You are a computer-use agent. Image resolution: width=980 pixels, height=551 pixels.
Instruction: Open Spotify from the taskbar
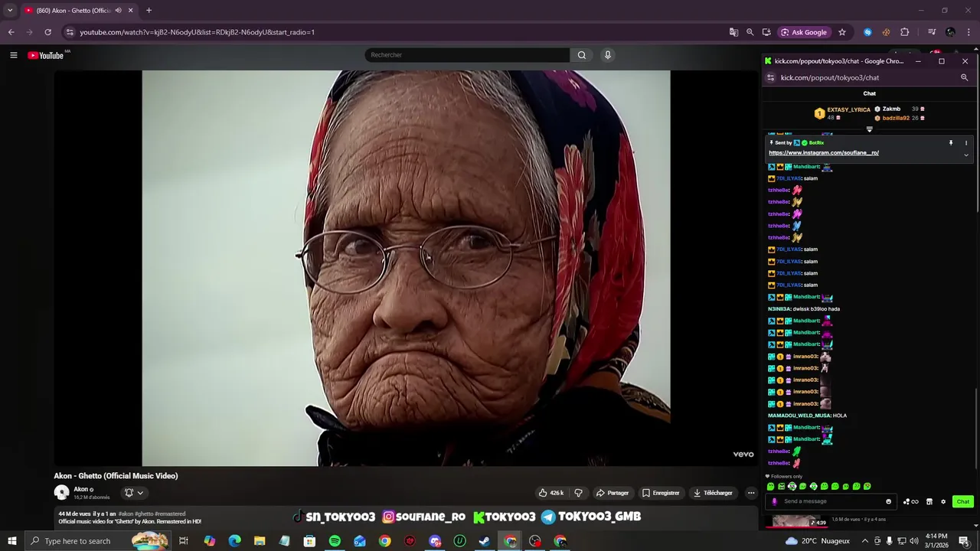(x=335, y=541)
